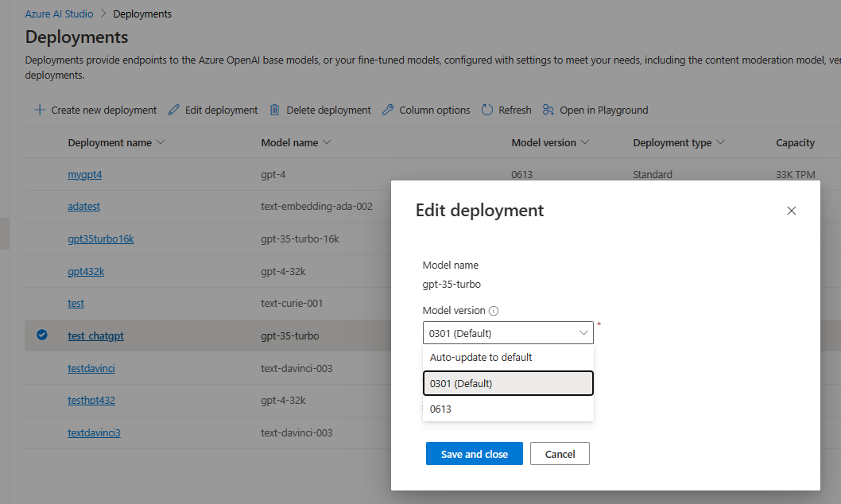Click the Delete deployment trash icon
The height and width of the screenshot is (504, 841).
click(274, 110)
